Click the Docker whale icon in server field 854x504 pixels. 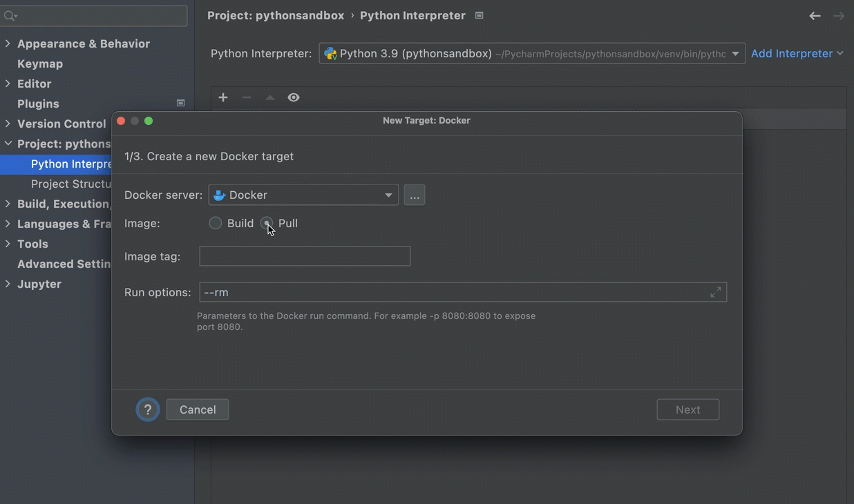point(220,195)
